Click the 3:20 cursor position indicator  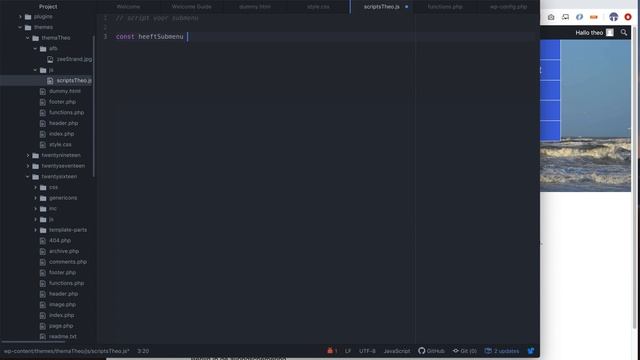(143, 351)
